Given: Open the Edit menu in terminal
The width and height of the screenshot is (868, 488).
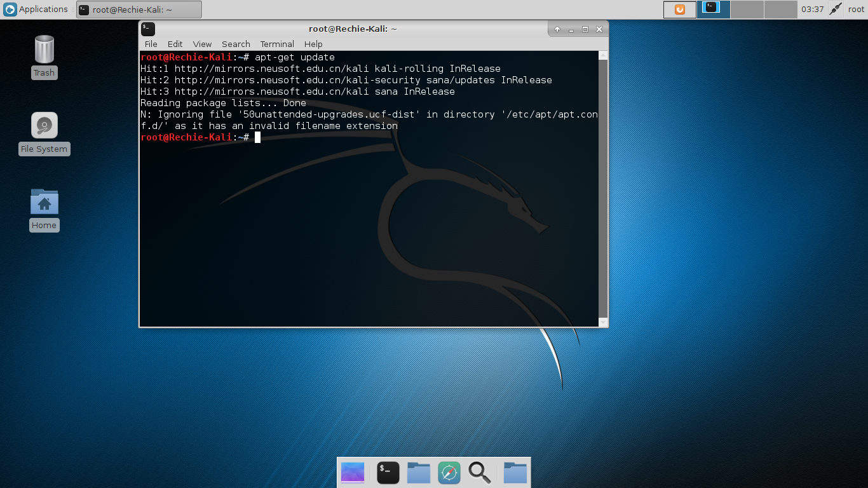Looking at the screenshot, I should (x=175, y=44).
